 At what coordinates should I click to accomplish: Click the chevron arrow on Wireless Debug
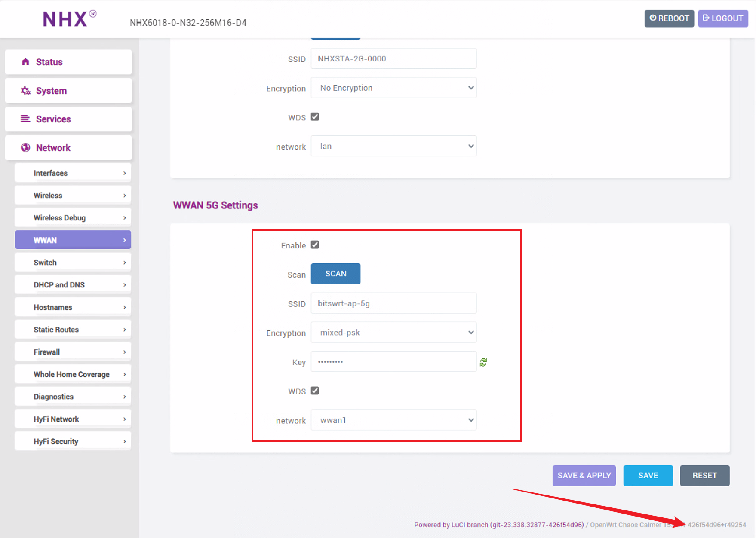click(125, 218)
